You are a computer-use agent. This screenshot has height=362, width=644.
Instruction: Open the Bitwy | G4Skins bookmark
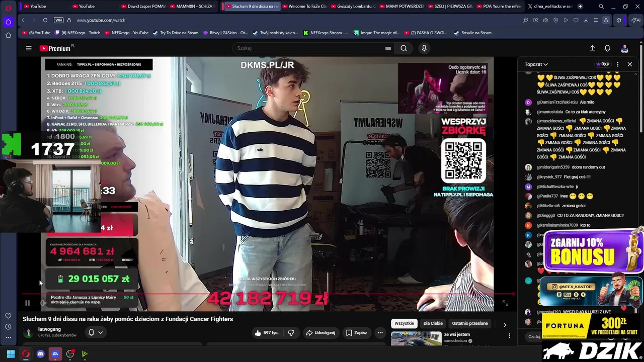coord(225,33)
